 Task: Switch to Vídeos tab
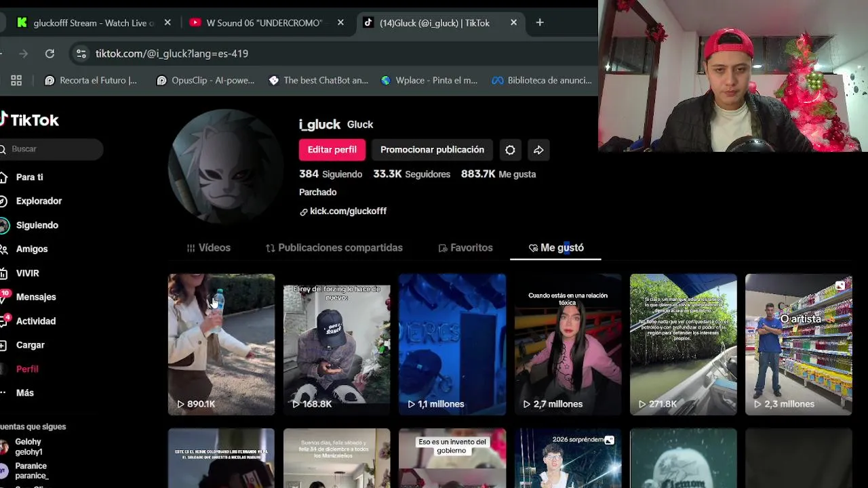click(x=209, y=248)
